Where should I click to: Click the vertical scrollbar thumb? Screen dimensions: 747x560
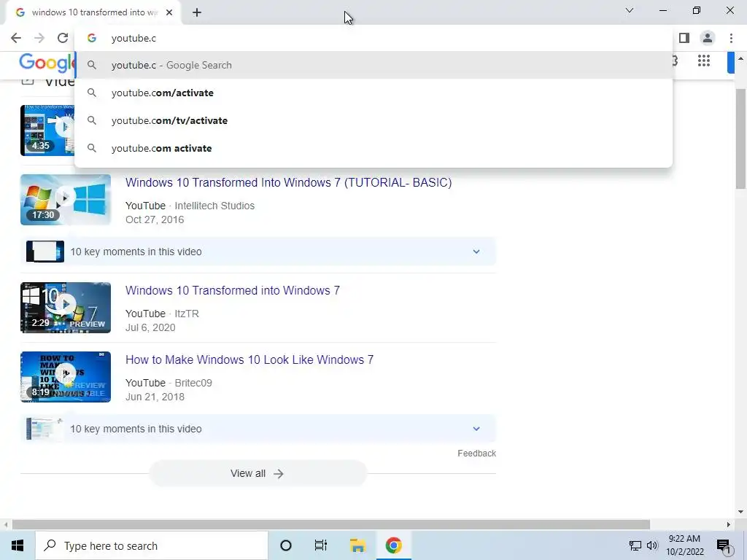coord(740,139)
